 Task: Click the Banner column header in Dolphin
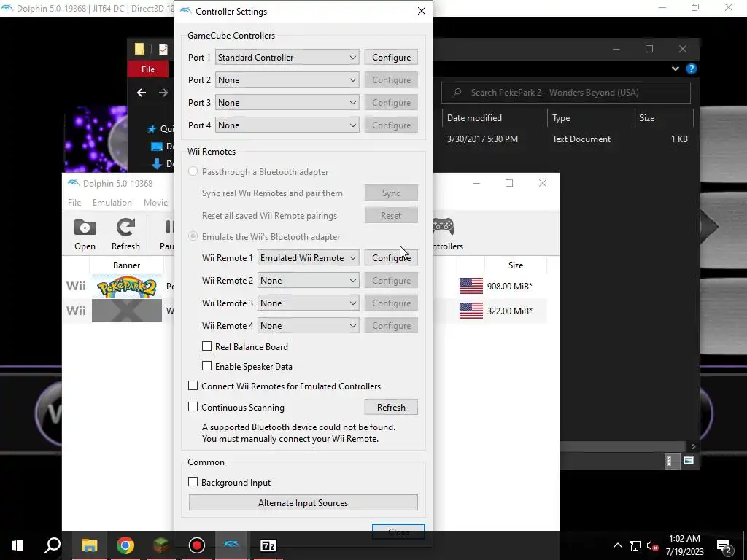pos(126,265)
